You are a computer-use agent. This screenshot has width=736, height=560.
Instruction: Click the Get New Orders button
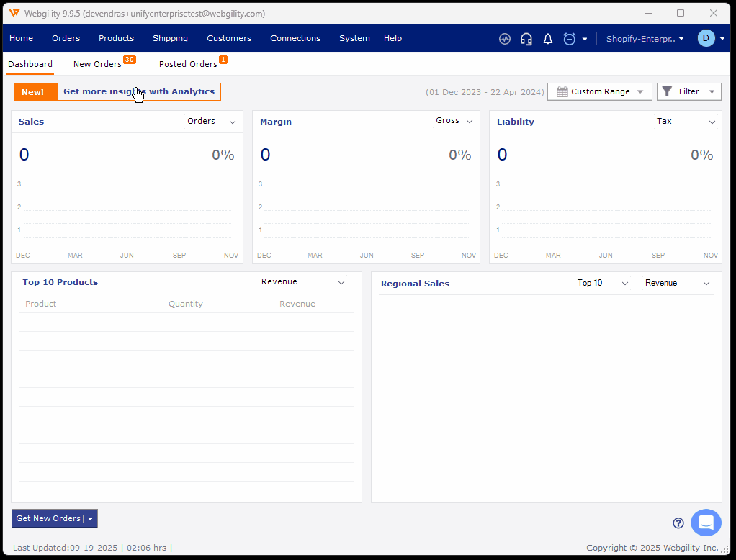click(48, 518)
